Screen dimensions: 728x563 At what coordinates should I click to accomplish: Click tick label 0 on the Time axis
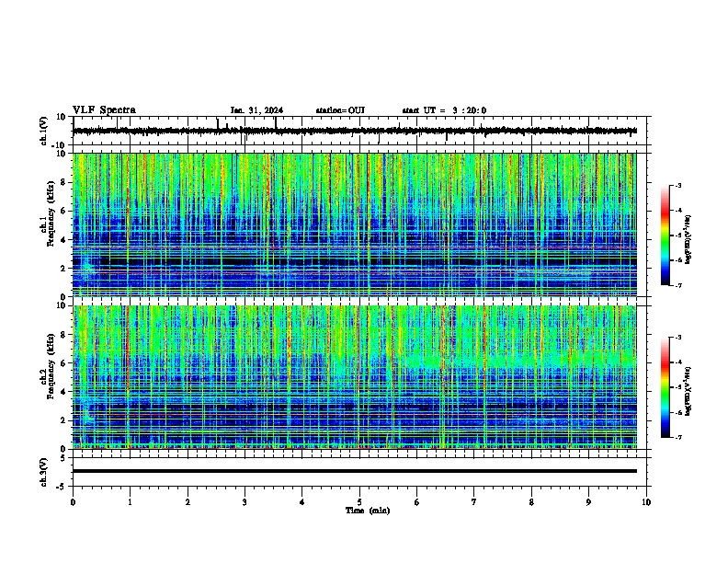tap(73, 502)
